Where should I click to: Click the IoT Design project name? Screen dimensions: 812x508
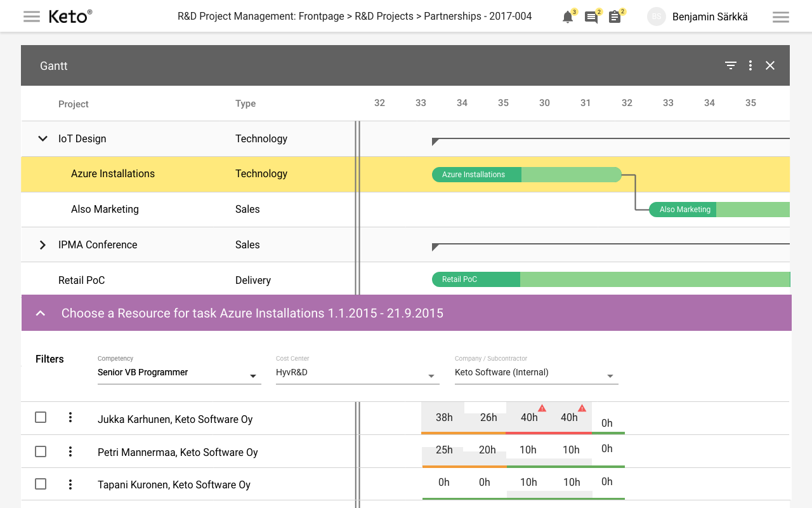pyautogui.click(x=82, y=138)
